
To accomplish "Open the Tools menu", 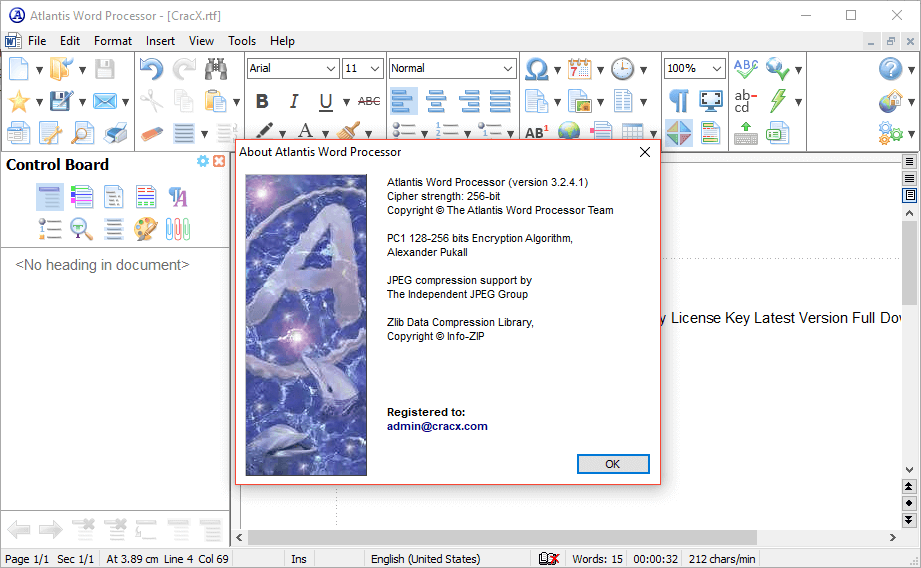I will tap(242, 41).
